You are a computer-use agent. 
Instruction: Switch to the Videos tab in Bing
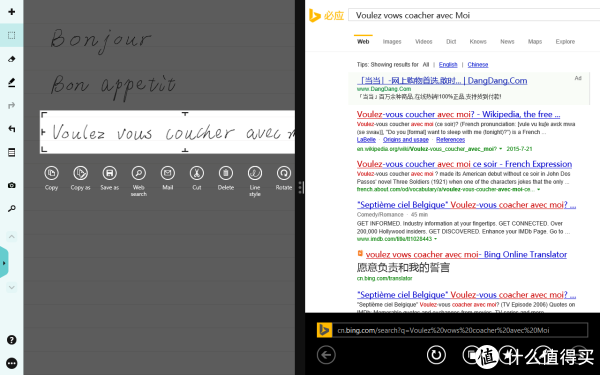coord(424,42)
